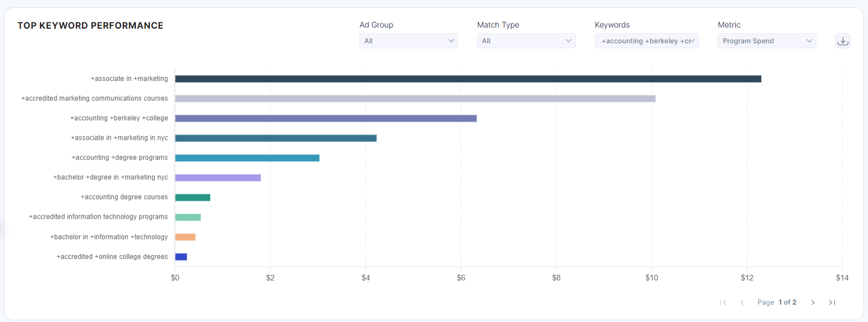Image resolution: width=868 pixels, height=322 pixels.
Task: Select the accredited marketing communications courses bar
Action: pos(415,98)
